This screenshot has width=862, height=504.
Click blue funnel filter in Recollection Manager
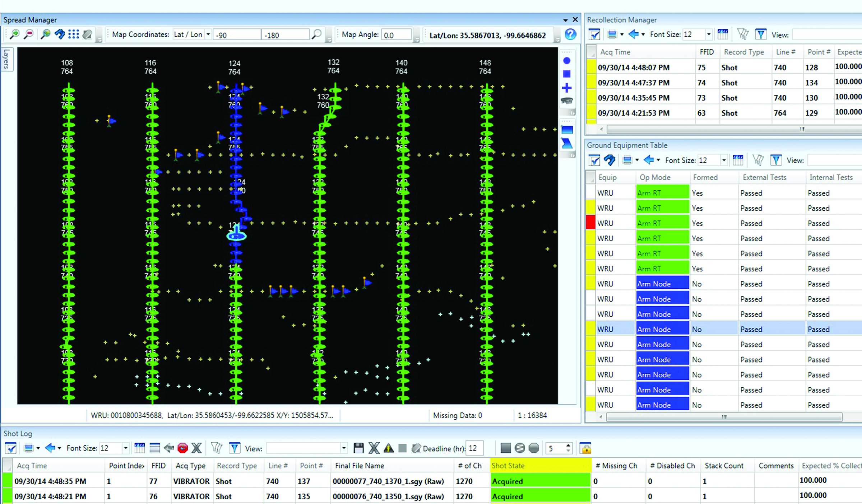(761, 34)
